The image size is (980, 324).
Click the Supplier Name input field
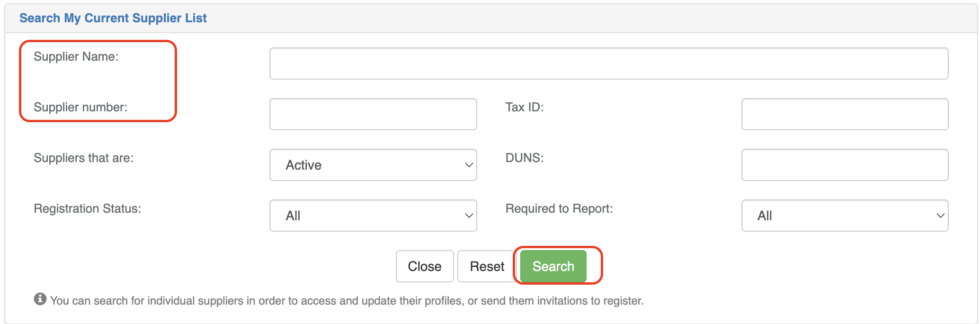click(x=609, y=63)
